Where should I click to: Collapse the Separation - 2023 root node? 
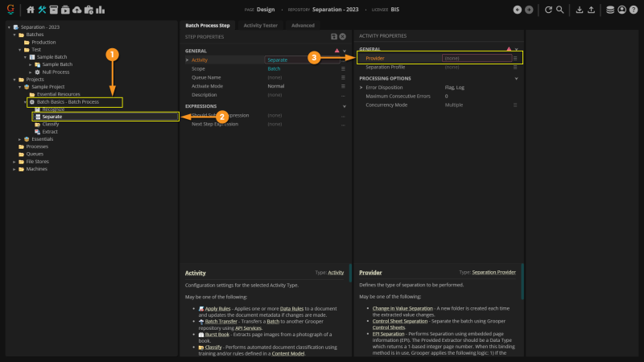[9, 27]
